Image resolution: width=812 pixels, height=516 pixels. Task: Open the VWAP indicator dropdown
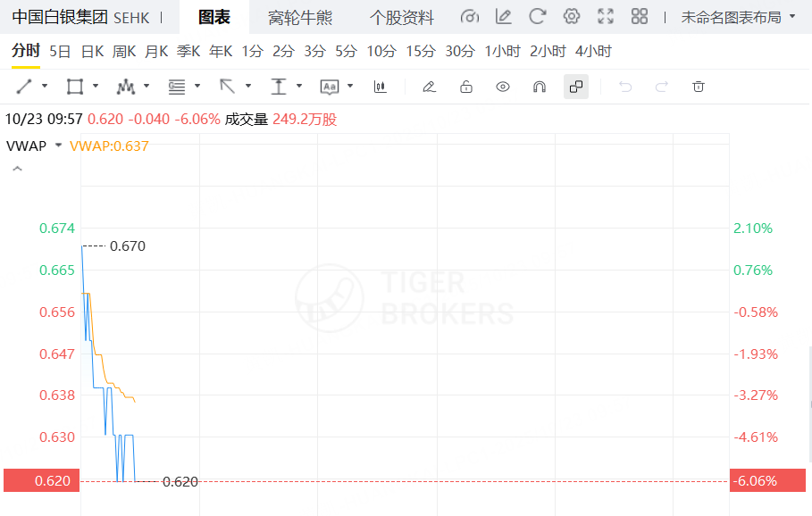coord(59,146)
